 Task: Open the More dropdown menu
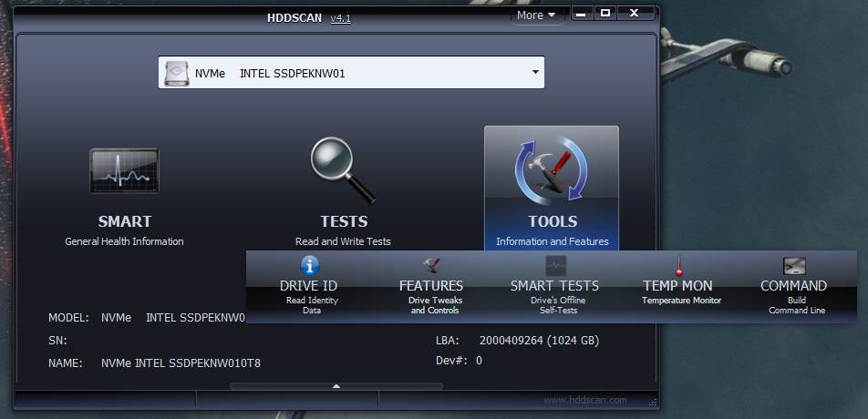tap(536, 15)
